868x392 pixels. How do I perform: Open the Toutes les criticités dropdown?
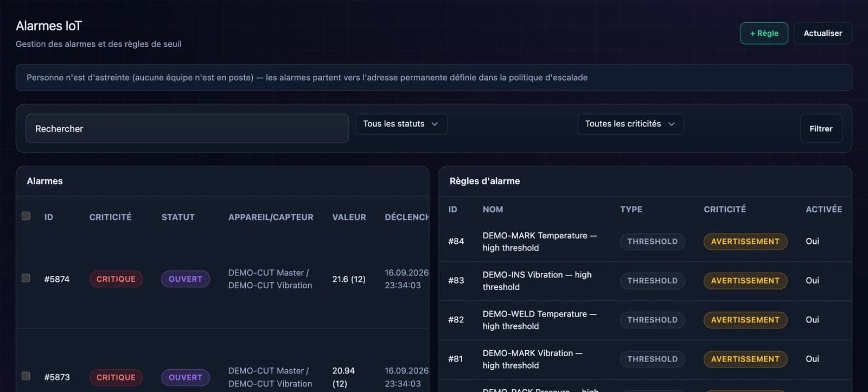tap(630, 124)
